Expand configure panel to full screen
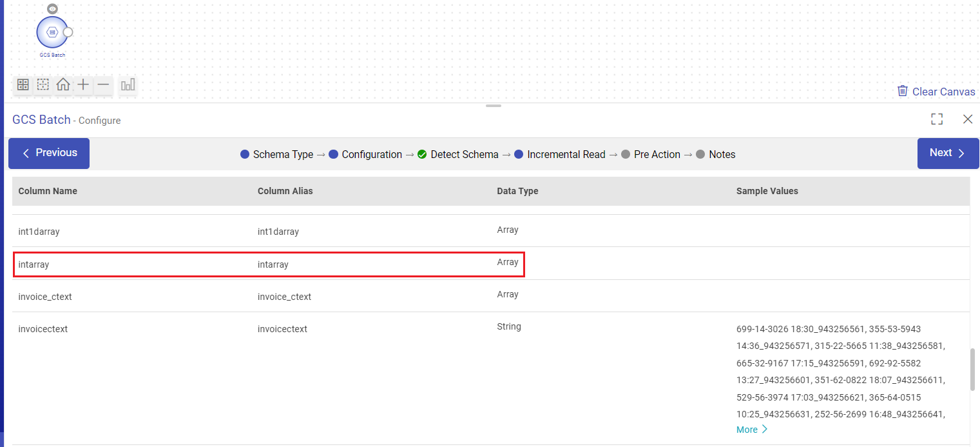Viewport: 980px width, 447px height. pyautogui.click(x=936, y=119)
